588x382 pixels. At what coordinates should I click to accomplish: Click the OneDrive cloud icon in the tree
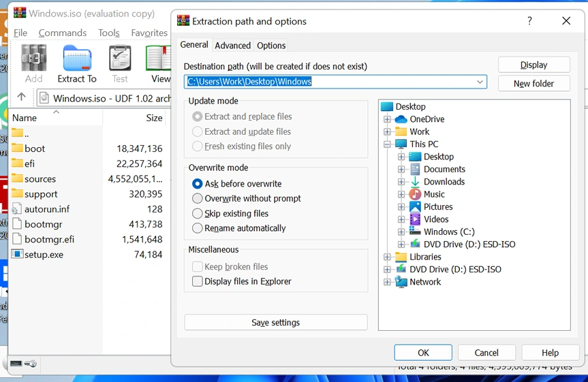(401, 119)
